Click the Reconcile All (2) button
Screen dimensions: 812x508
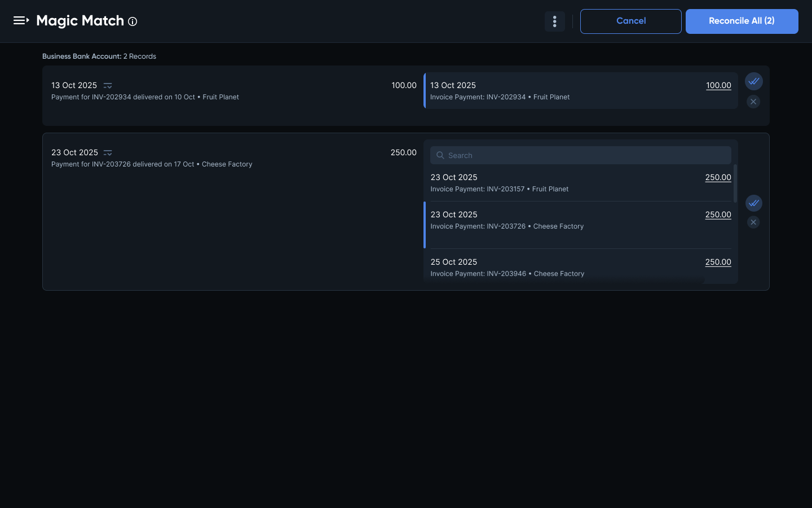coord(742,21)
